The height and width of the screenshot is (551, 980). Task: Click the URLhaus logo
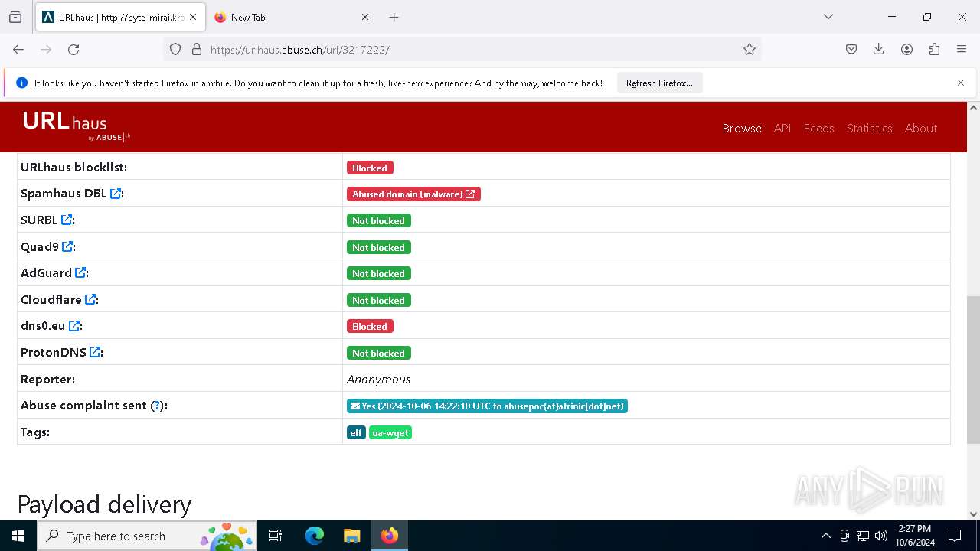point(76,126)
